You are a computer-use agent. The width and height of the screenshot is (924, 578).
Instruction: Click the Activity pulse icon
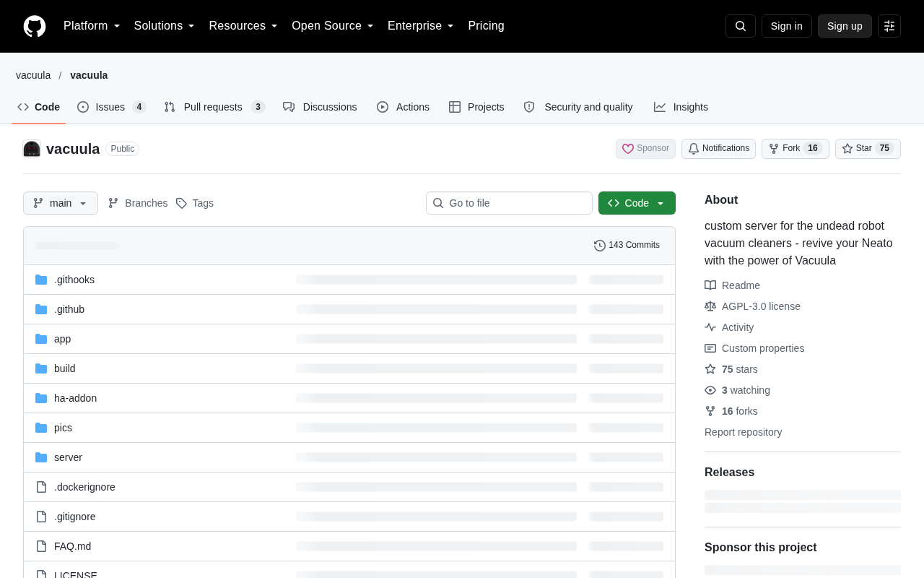click(x=710, y=327)
